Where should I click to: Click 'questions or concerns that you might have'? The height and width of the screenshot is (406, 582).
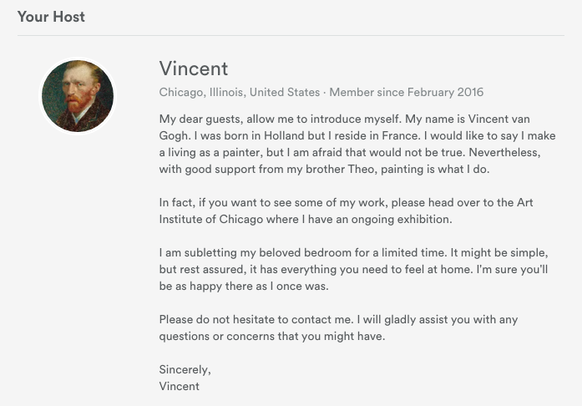(x=272, y=336)
